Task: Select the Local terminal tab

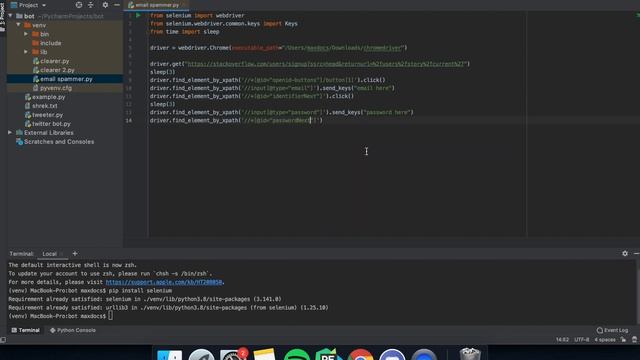Action: tap(50, 253)
